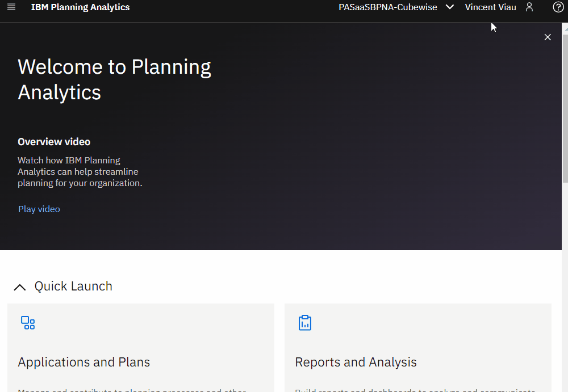This screenshot has width=568, height=392.
Task: Click the Welcome to Planning Analytics heading
Action: pos(114,79)
